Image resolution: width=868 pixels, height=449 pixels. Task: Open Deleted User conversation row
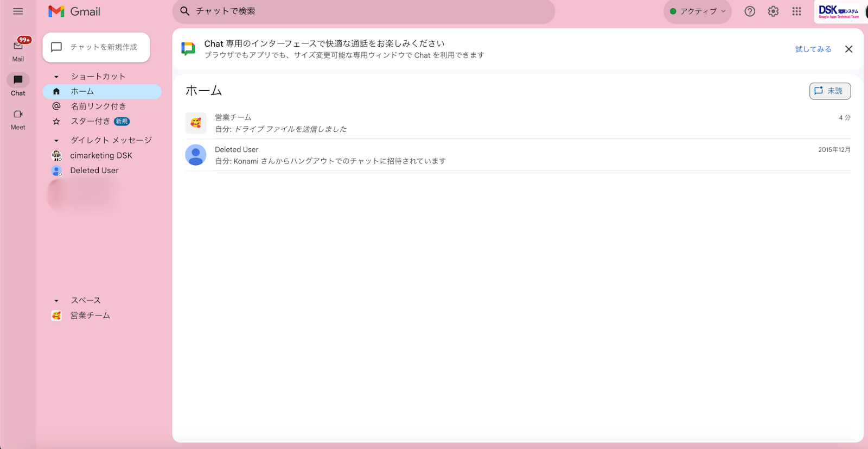518,155
